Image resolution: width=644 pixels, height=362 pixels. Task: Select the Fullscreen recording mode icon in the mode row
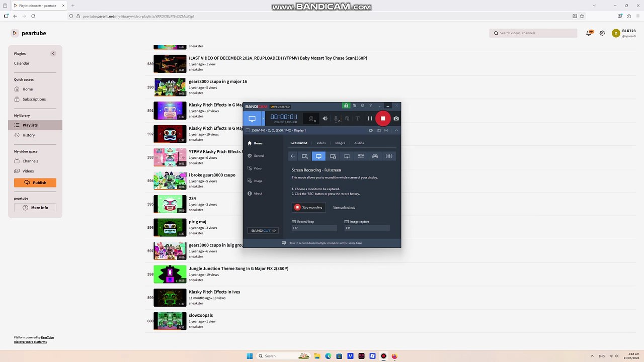point(318,156)
